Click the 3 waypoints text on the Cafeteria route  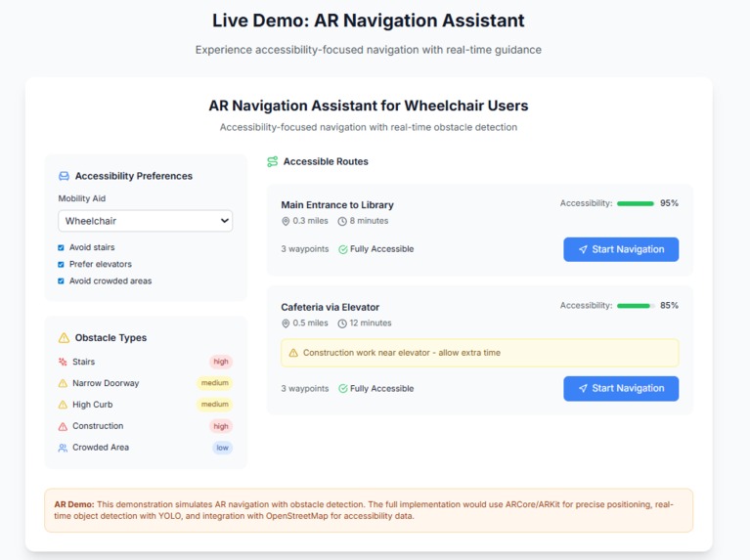click(305, 388)
